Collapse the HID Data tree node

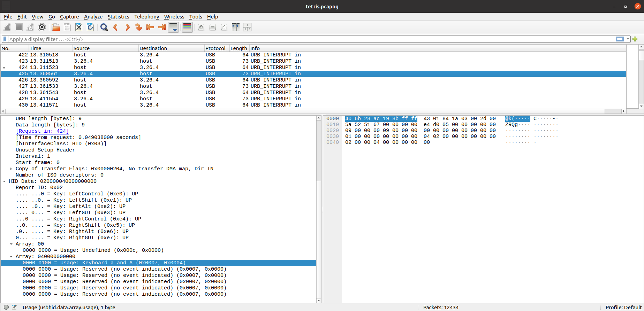(4, 181)
